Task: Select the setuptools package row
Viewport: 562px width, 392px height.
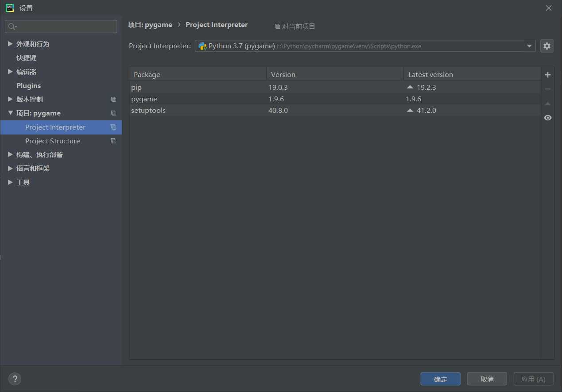Action: (335, 110)
